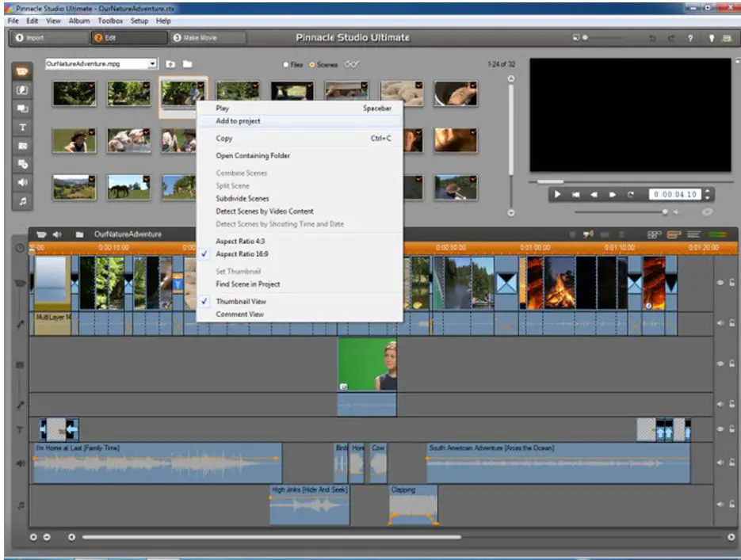Screen dimensions: 741x560
Task: Switch the movie window to Timeline view
Action: pos(674,234)
